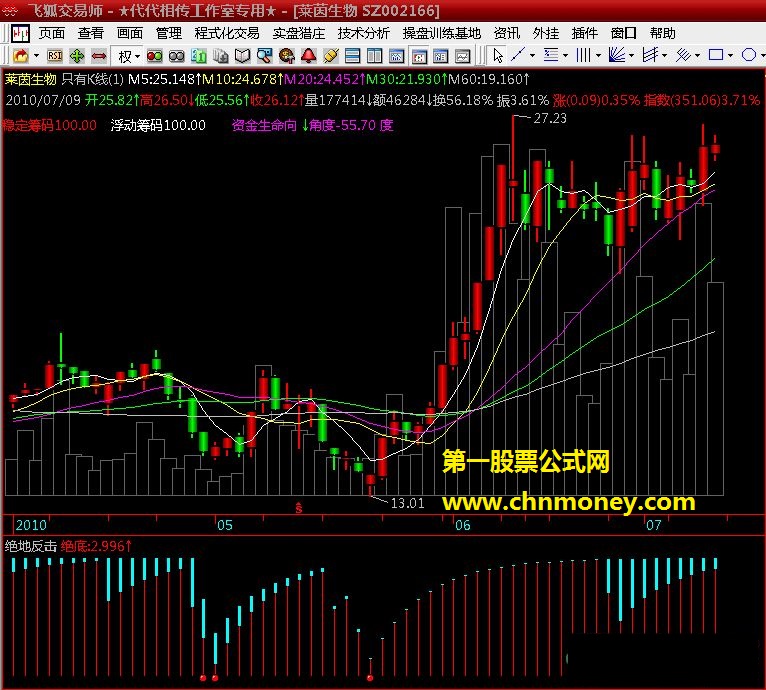Select the trend line drawing tool
This screenshot has width=766, height=690.
coord(518,55)
